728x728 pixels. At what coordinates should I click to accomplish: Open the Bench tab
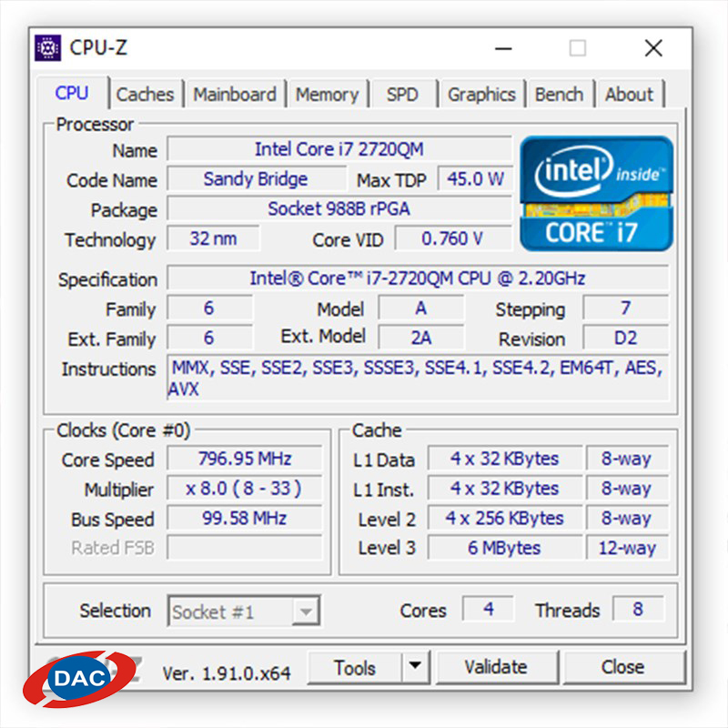point(560,95)
